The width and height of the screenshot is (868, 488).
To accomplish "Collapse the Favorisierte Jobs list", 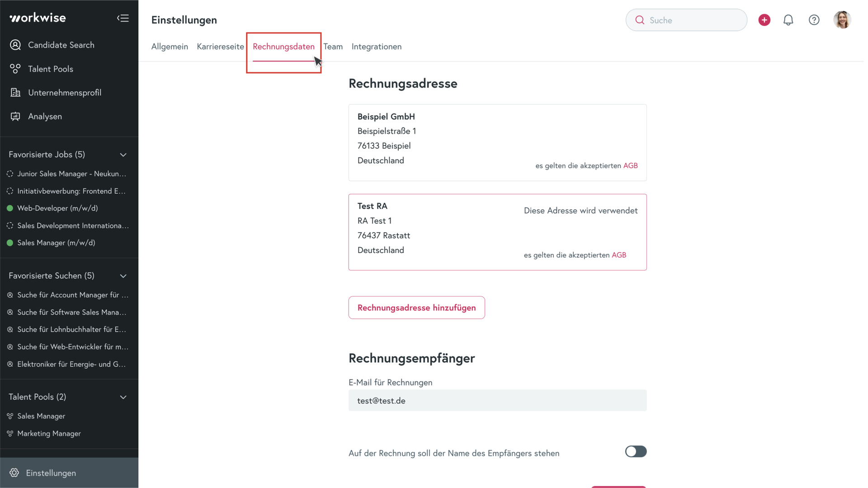I will point(123,154).
